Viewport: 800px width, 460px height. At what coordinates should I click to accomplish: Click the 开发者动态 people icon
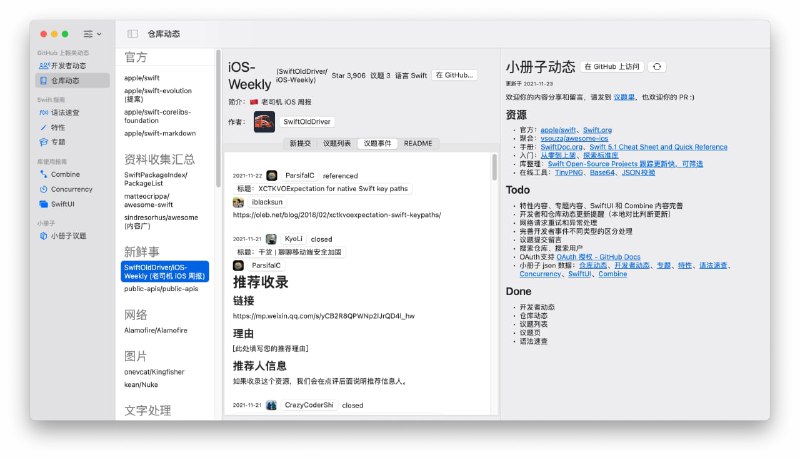[44, 66]
